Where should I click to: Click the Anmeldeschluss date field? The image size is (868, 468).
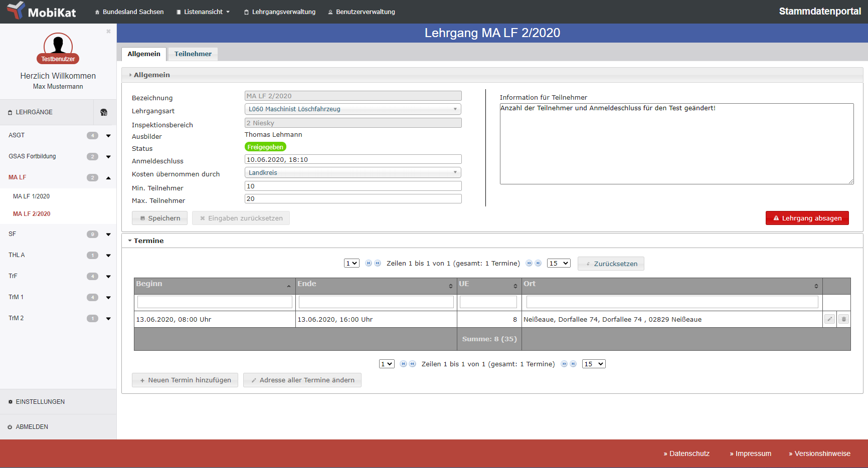coord(353,159)
